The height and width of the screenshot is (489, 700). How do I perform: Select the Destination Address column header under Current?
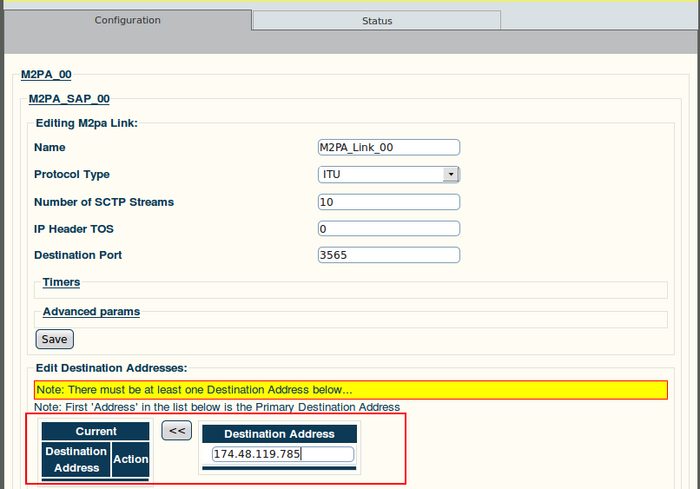click(76, 460)
